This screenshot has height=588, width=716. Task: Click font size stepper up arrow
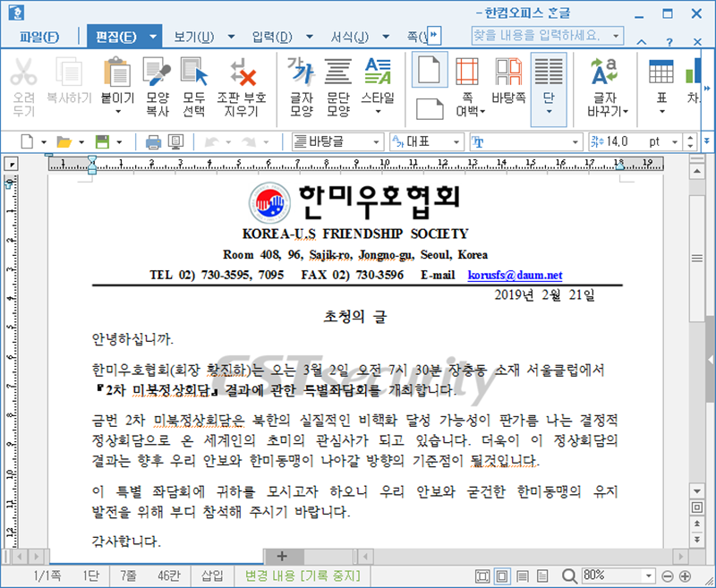click(x=690, y=138)
